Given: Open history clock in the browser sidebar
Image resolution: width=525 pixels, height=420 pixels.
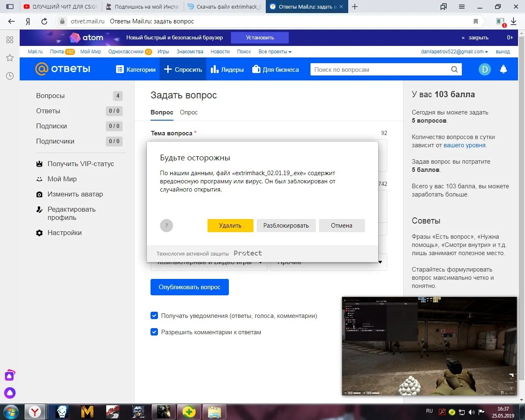Looking at the screenshot, I should coord(10,76).
